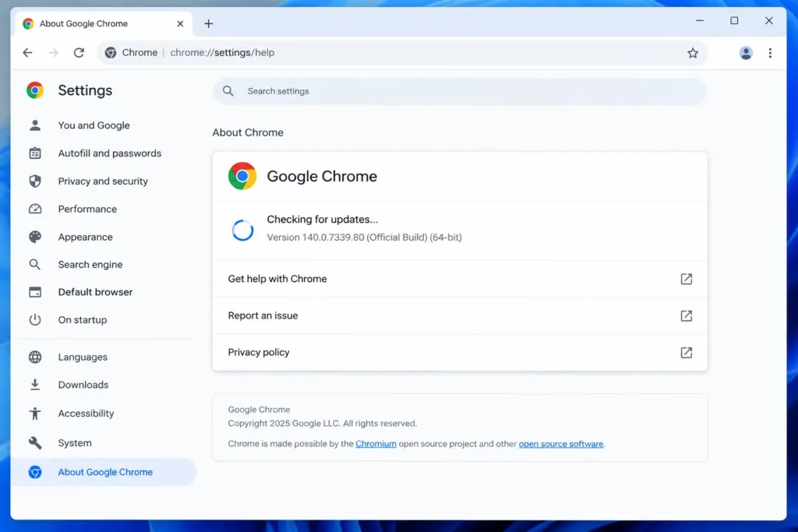Viewport: 798px width, 532px height.
Task: Go back using the back arrow
Action: 27,52
